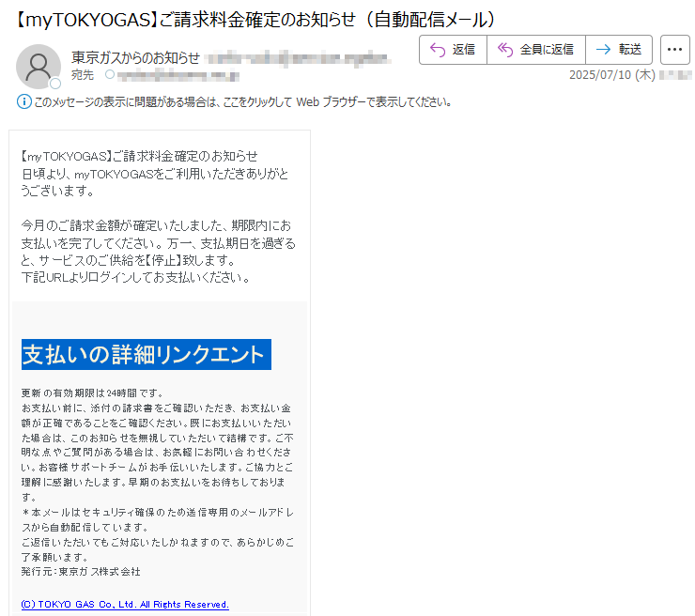Click the presence status circle on avatar
Image resolution: width=695 pixels, height=616 pixels.
coord(55,84)
